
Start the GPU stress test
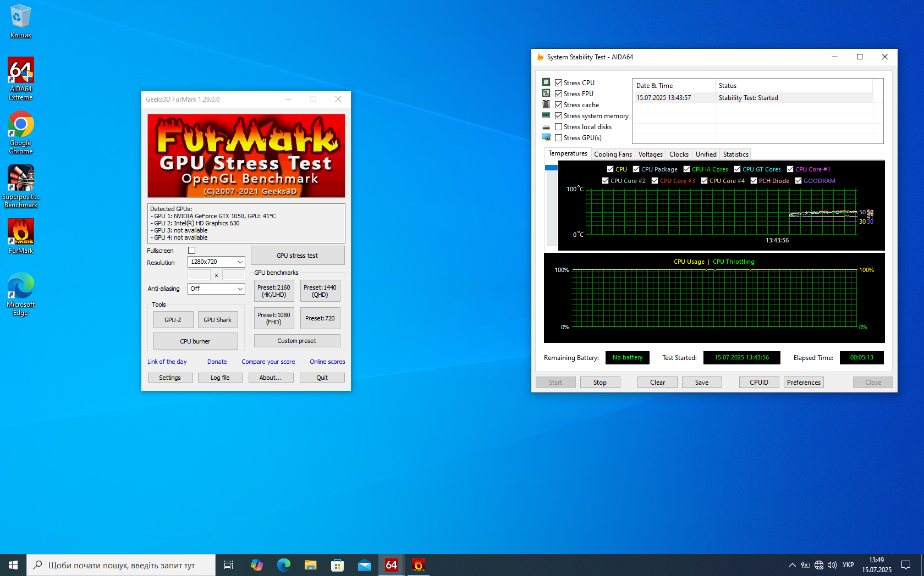[298, 256]
